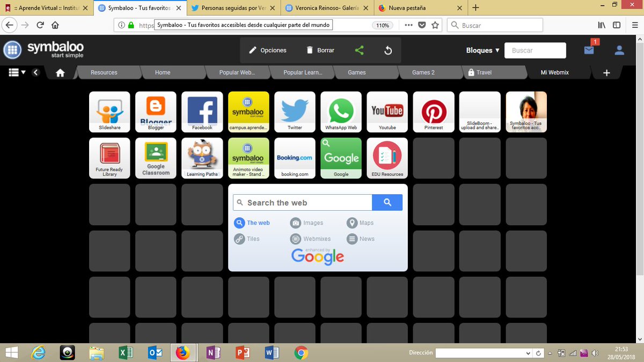Open the Learning Paths owl tile

pos(202,158)
